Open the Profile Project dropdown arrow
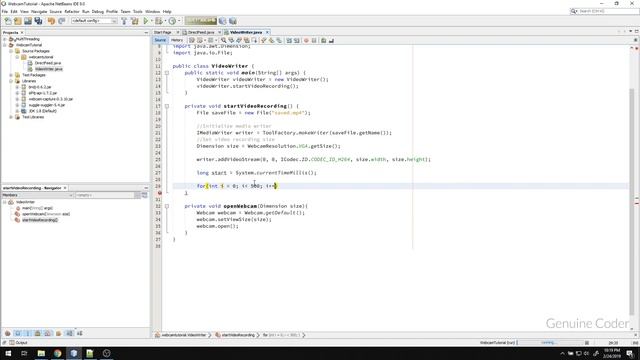This screenshot has height=360, width=640. 179,21
